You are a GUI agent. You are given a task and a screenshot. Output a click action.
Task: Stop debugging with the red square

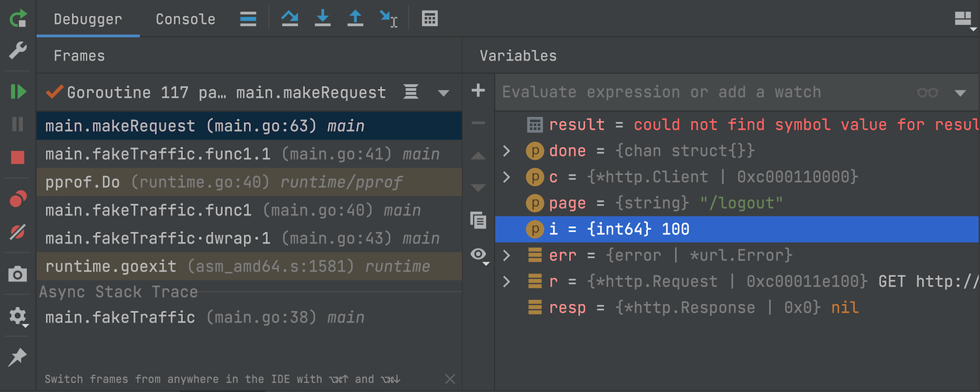18,157
